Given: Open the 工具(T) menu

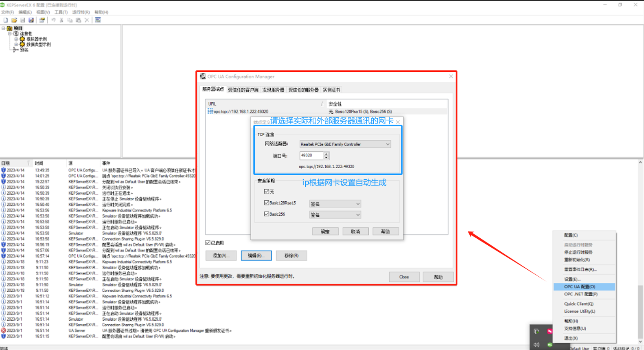Looking at the screenshot, I should tap(61, 12).
